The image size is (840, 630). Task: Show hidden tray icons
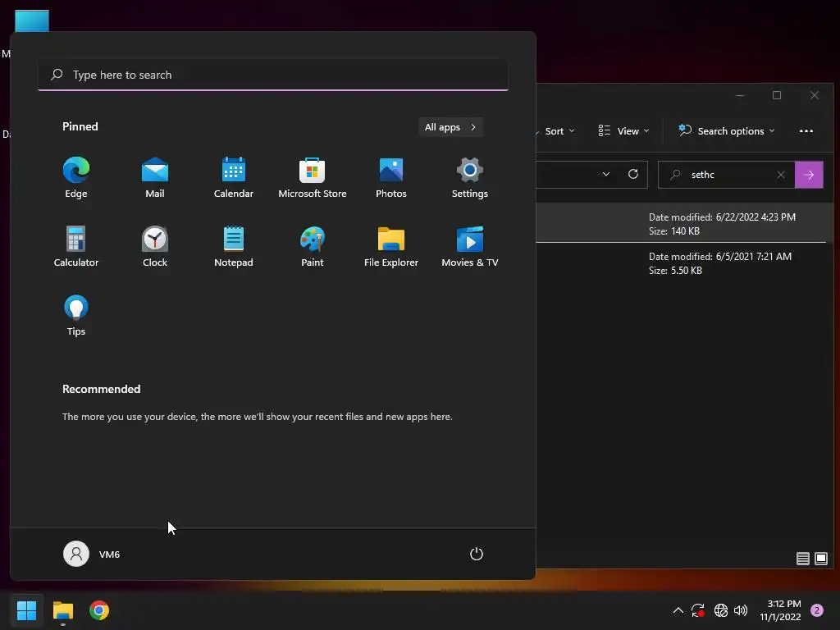pos(678,610)
